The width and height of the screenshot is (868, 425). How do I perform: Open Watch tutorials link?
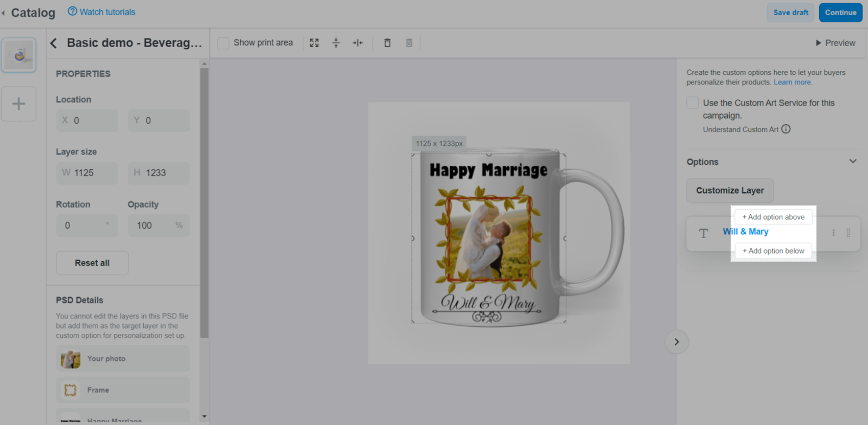point(107,12)
